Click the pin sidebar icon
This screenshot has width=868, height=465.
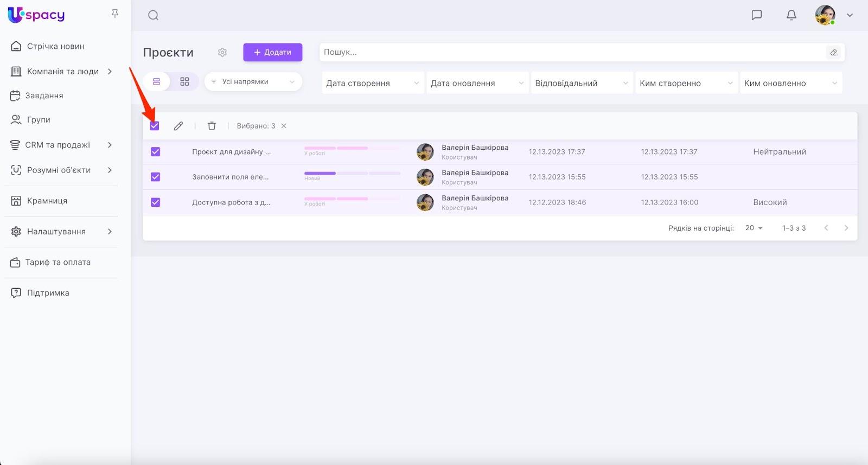[115, 14]
